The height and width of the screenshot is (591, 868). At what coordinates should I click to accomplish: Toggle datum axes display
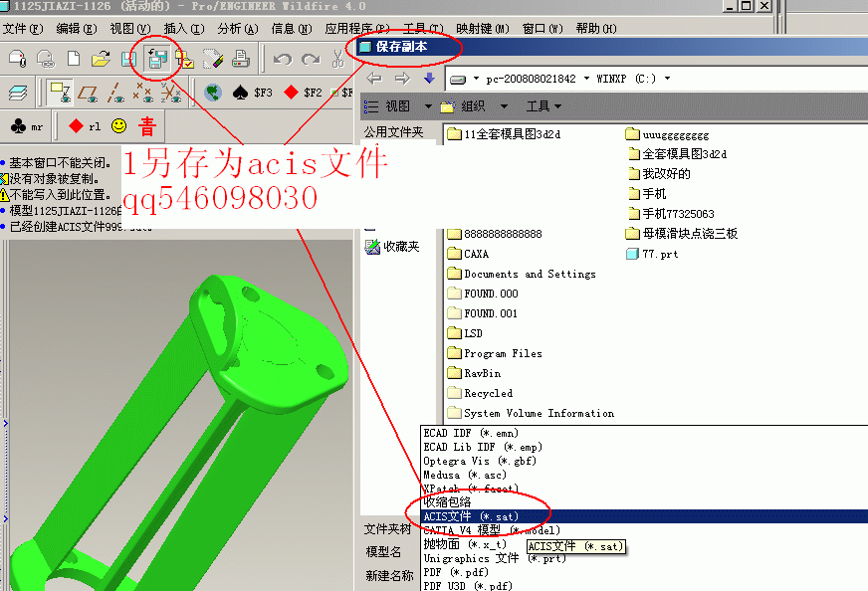click(115, 93)
